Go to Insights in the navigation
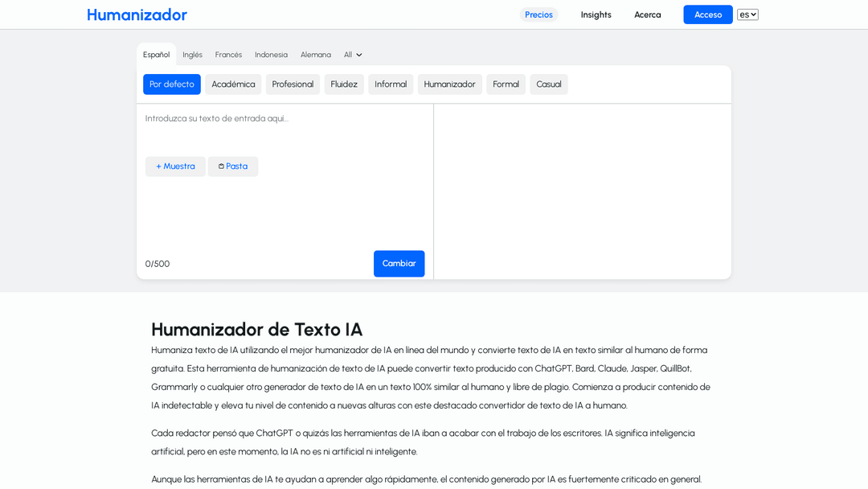 pyautogui.click(x=596, y=15)
